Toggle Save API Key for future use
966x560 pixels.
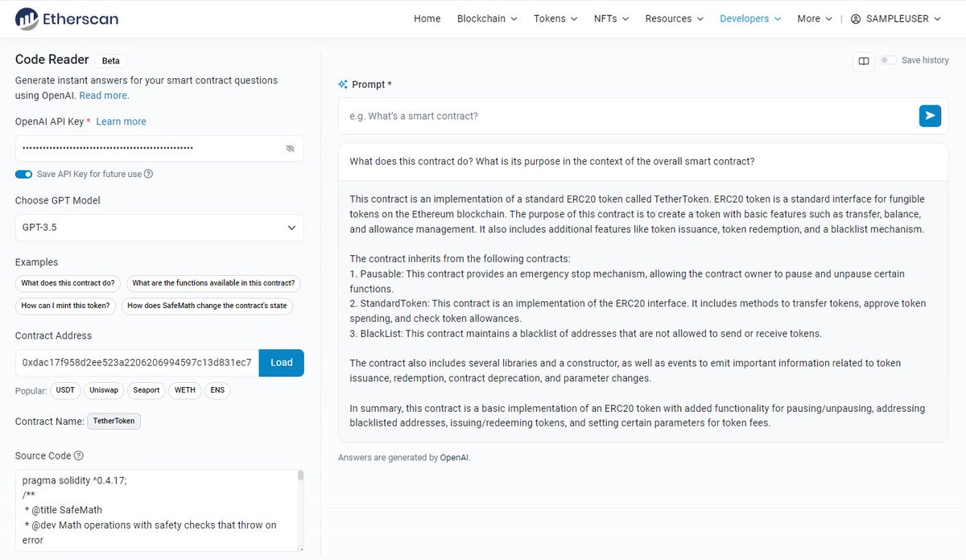point(23,174)
